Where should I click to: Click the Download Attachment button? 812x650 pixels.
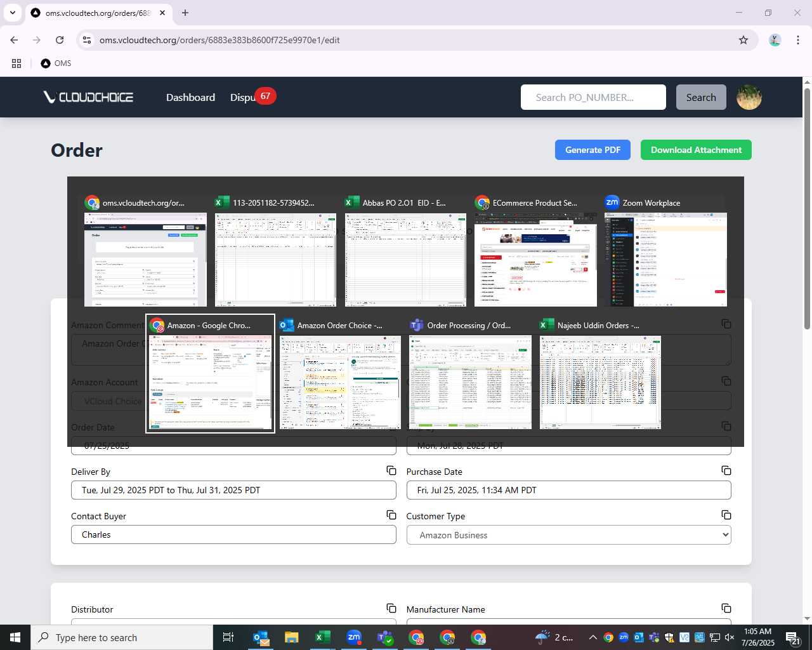point(696,150)
